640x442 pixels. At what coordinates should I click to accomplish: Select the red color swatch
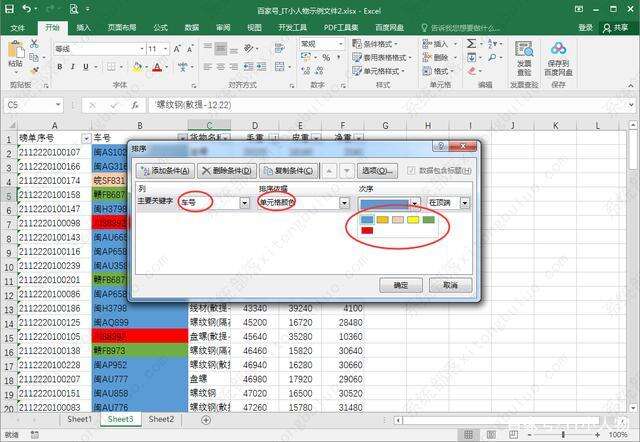click(x=367, y=230)
